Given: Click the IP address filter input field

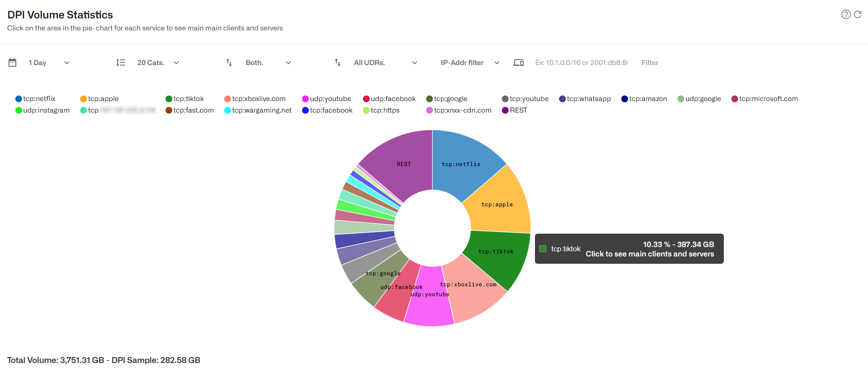Looking at the screenshot, I should [x=581, y=62].
